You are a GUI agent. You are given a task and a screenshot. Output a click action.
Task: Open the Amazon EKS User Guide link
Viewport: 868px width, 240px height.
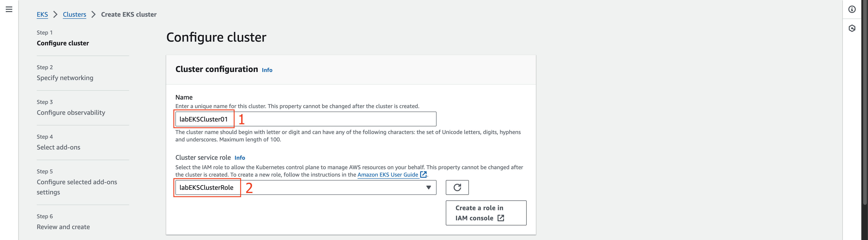(388, 175)
